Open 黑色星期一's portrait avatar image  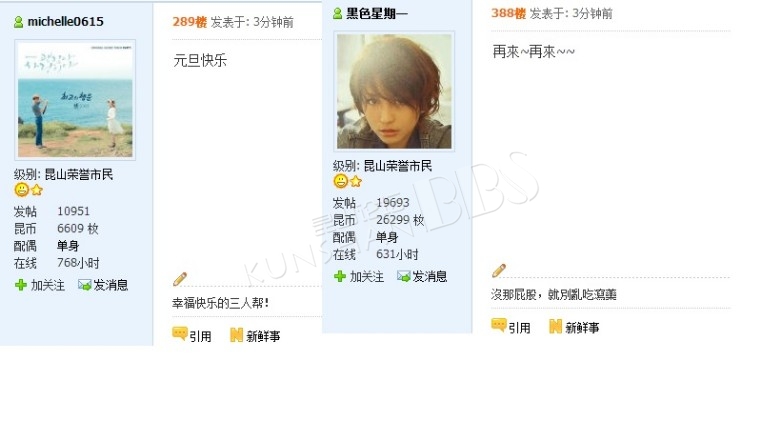pos(394,91)
